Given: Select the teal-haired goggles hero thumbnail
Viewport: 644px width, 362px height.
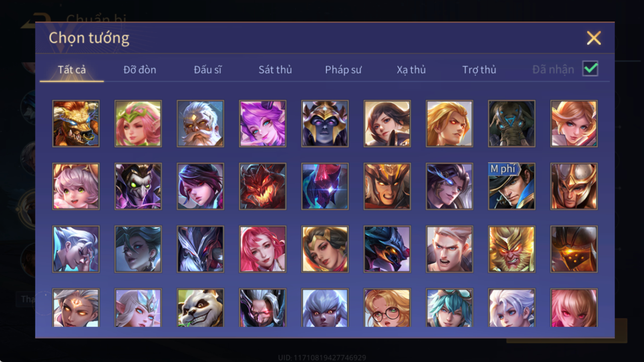Looking at the screenshot, I should (x=449, y=308).
